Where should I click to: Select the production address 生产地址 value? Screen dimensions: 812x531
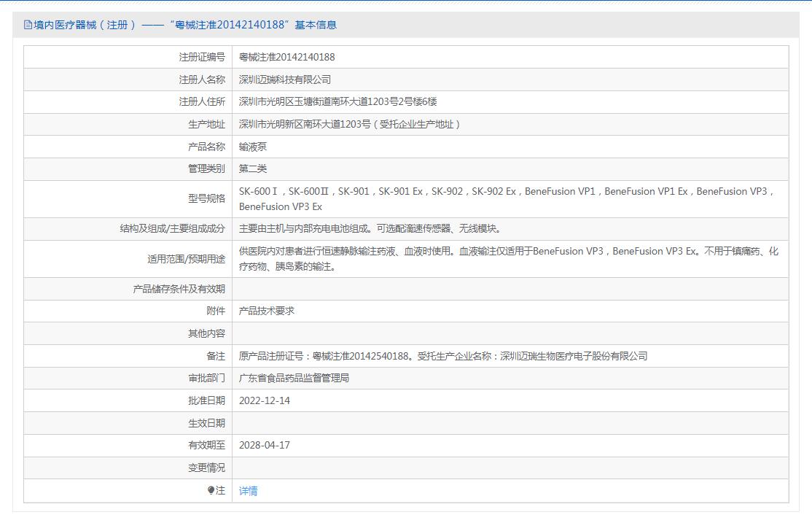tap(350, 124)
